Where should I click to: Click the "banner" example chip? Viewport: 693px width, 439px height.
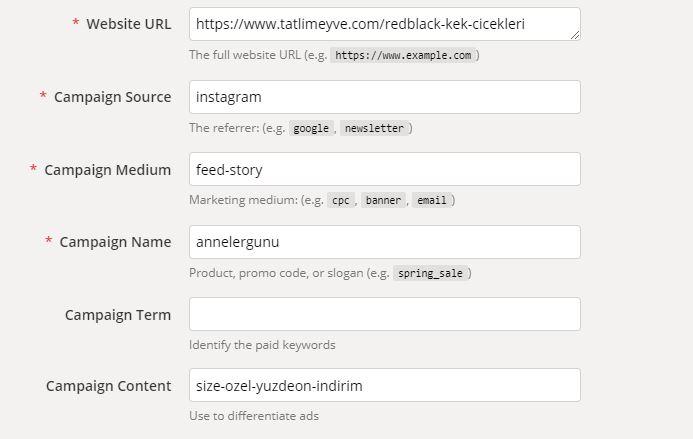point(383,200)
